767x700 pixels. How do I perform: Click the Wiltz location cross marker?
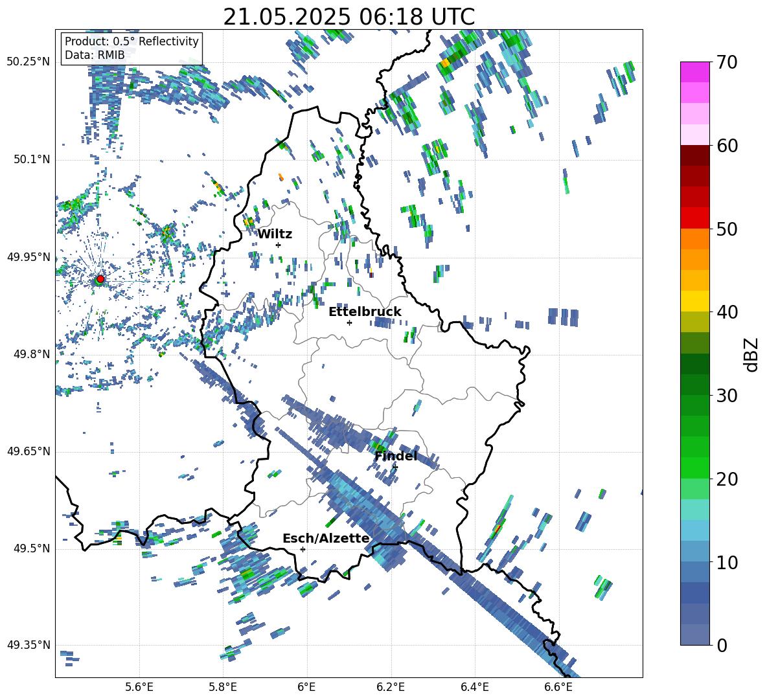(x=279, y=245)
